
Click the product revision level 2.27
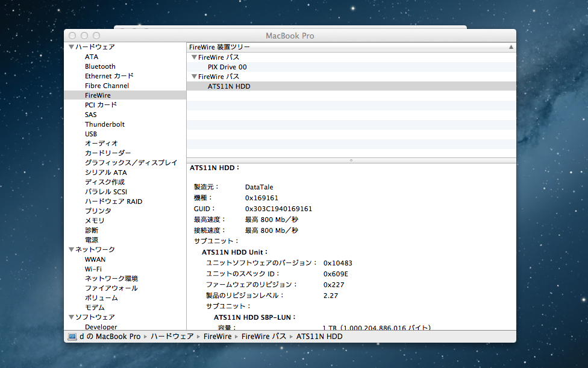click(x=331, y=296)
